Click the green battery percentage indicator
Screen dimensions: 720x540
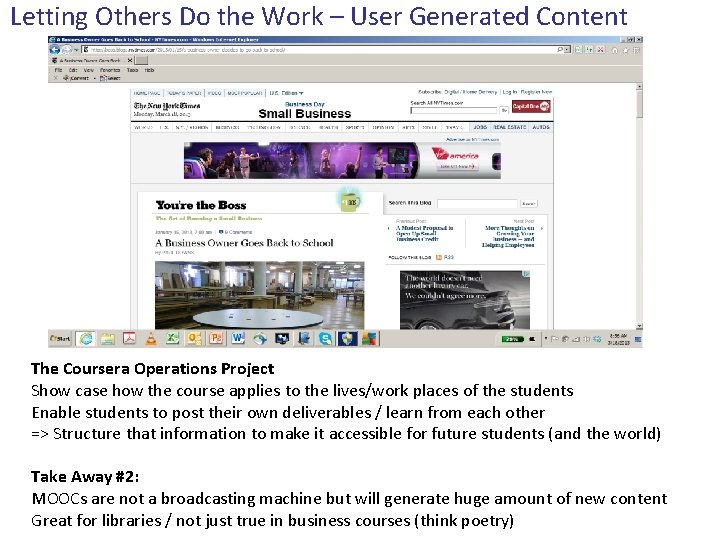[512, 339]
